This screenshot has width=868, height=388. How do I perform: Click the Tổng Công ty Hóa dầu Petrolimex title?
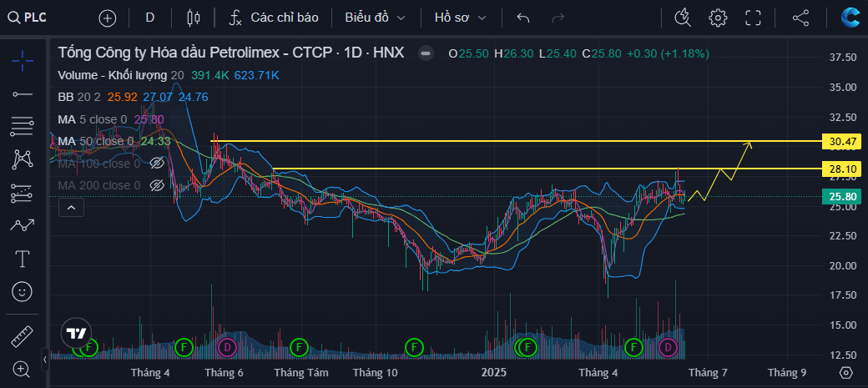pos(231,53)
